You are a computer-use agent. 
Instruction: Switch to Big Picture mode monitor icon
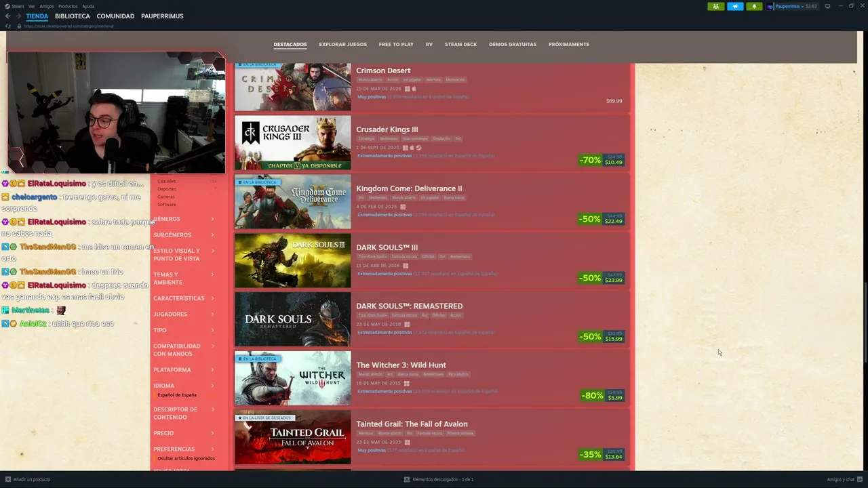827,6
